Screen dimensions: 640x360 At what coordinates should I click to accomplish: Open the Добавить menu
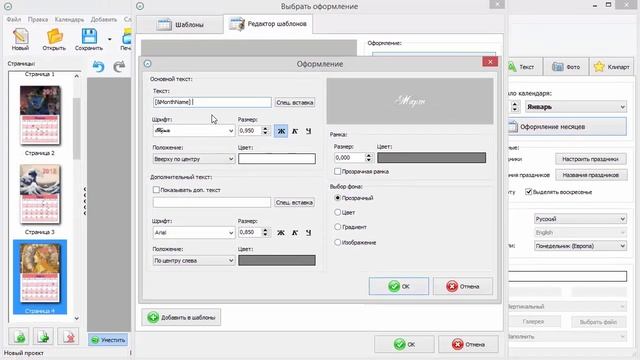[x=104, y=20]
